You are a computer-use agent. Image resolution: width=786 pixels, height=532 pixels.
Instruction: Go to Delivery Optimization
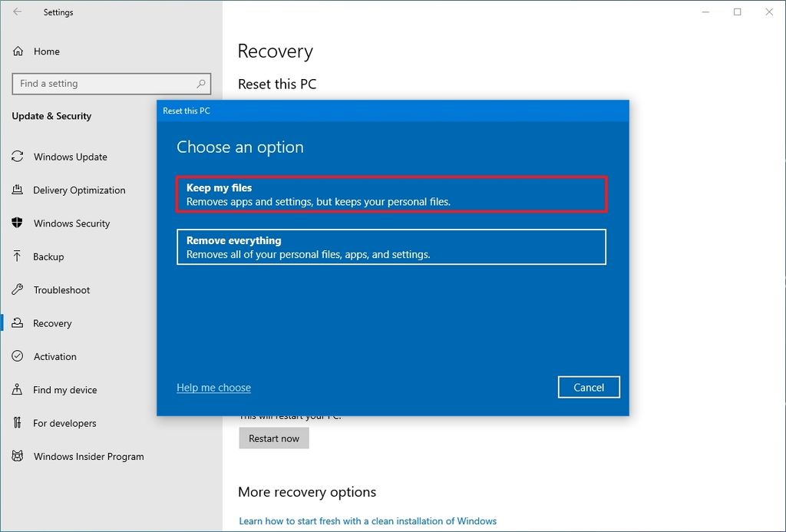[79, 190]
